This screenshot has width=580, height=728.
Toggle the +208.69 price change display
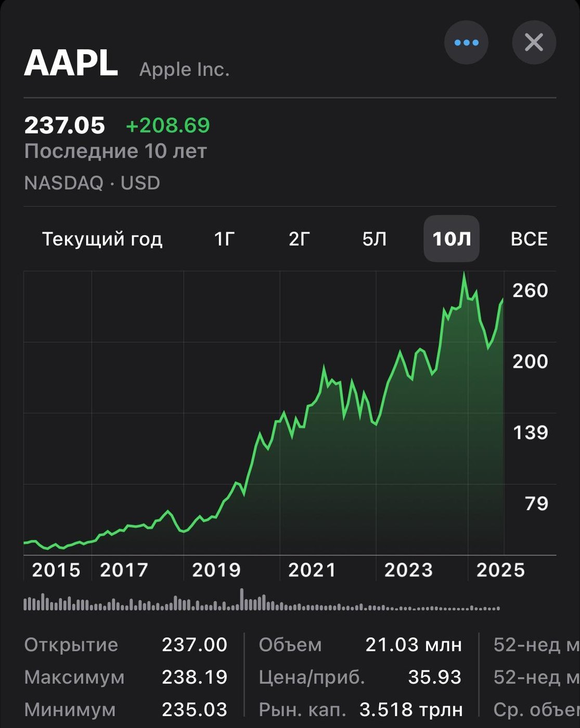click(167, 125)
